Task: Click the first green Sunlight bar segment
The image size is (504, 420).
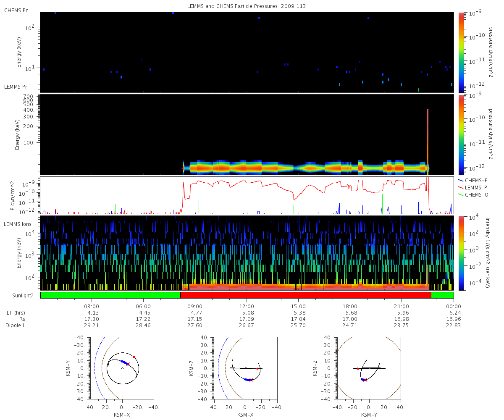Action: pyautogui.click(x=110, y=295)
